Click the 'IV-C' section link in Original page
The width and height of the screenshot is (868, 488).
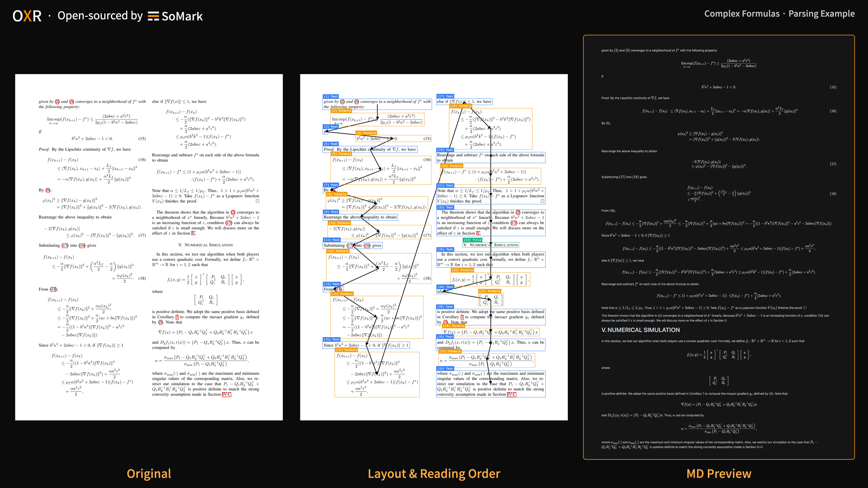click(x=226, y=394)
